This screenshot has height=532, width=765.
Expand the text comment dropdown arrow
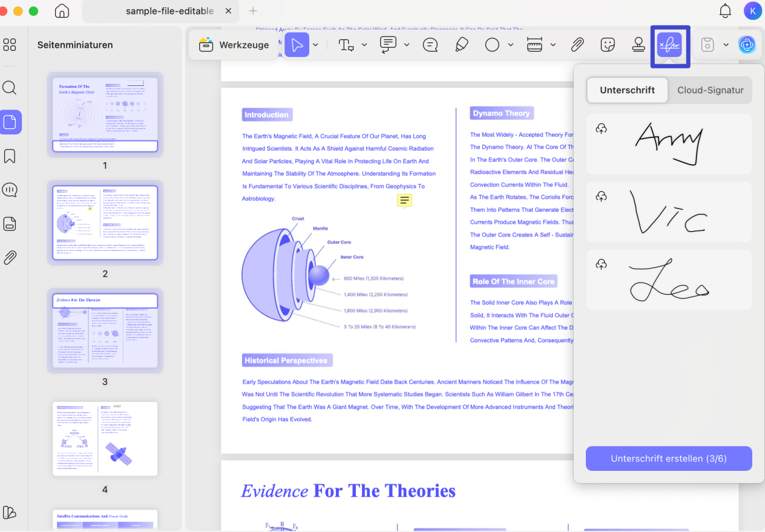407,45
